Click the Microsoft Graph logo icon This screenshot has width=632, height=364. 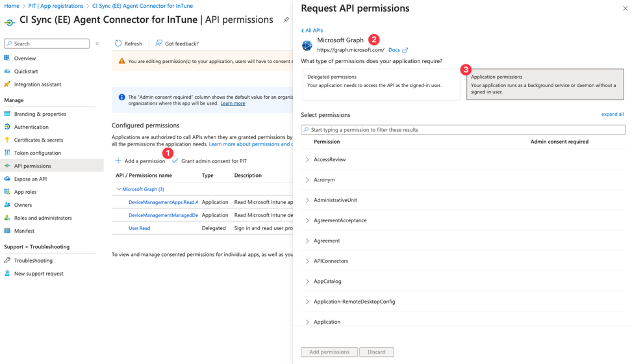point(307,46)
